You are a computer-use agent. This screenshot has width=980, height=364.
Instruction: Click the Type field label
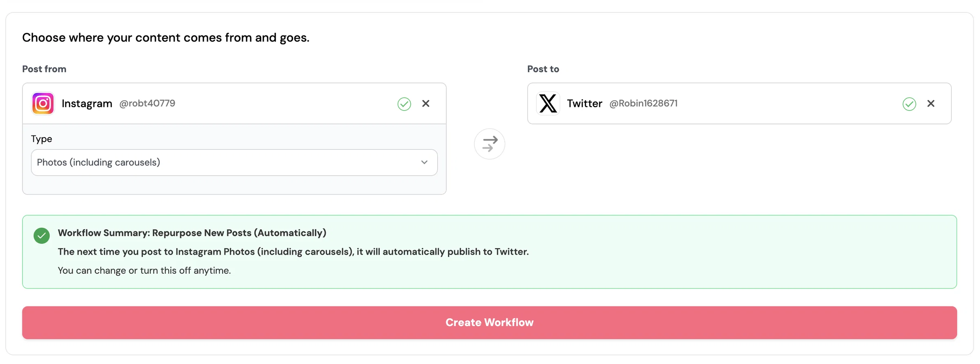point(42,139)
